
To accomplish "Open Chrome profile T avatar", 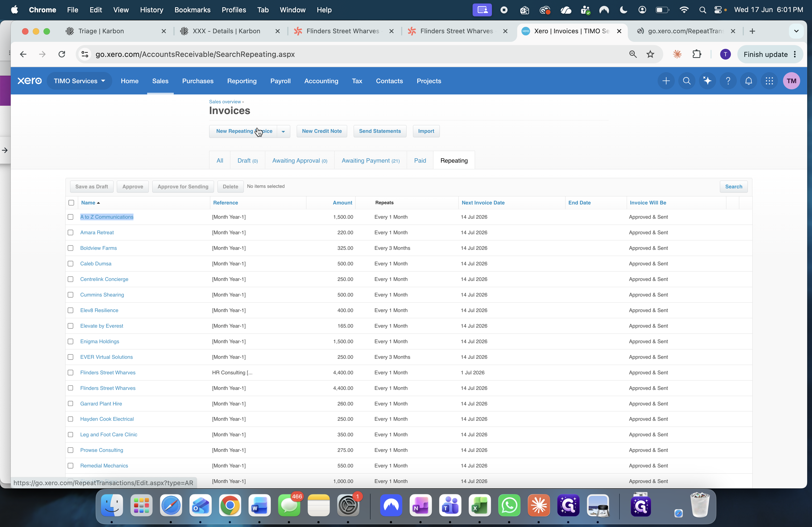I will coord(725,54).
